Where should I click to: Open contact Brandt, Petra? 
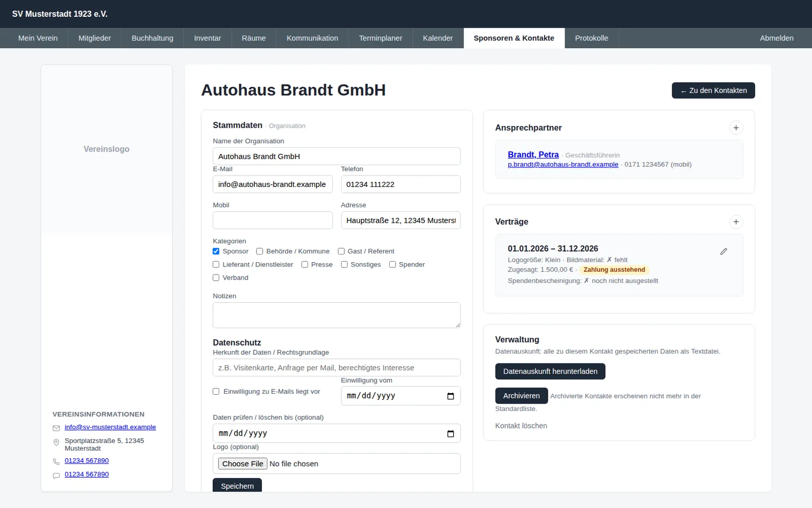pyautogui.click(x=533, y=154)
